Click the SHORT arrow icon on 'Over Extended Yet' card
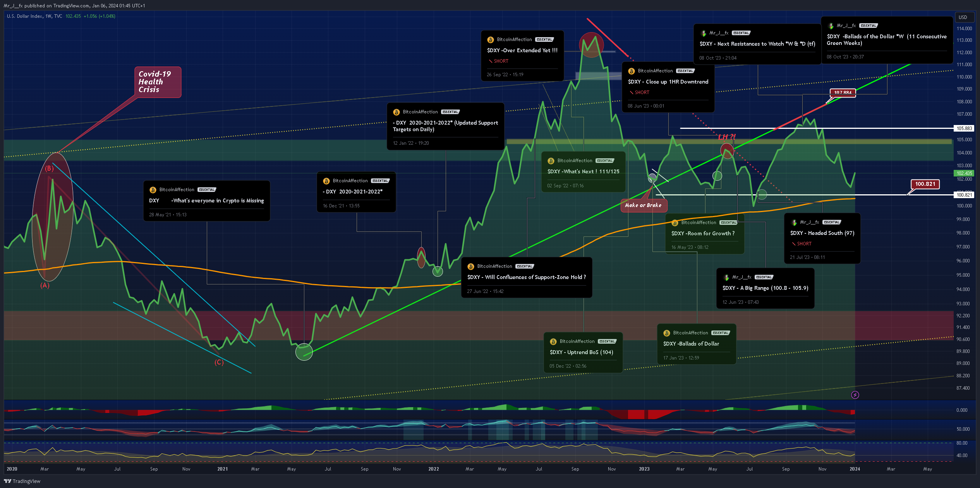 (490, 61)
